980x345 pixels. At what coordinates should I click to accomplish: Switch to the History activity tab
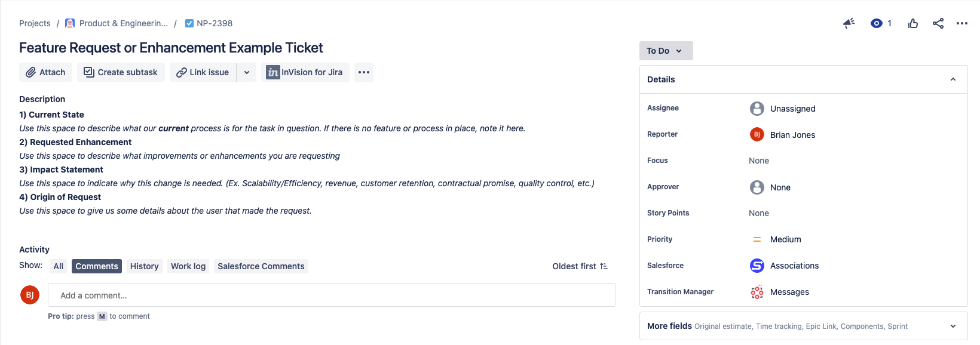click(x=145, y=266)
